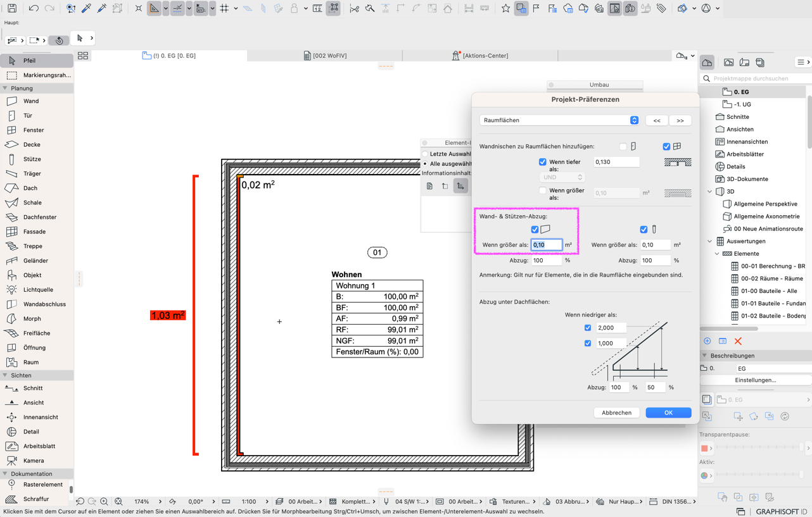Toggle the 2,000 roof height checkbox
Viewport: 812px width, 517px height.
tap(588, 328)
